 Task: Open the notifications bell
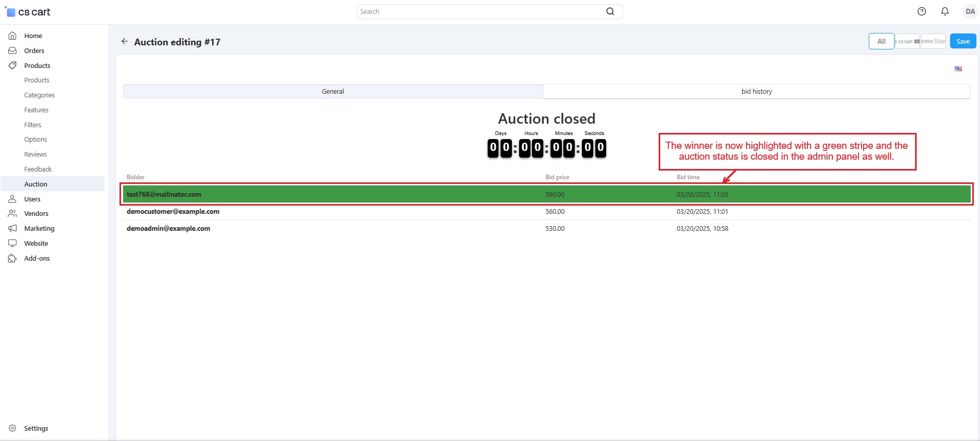point(945,11)
